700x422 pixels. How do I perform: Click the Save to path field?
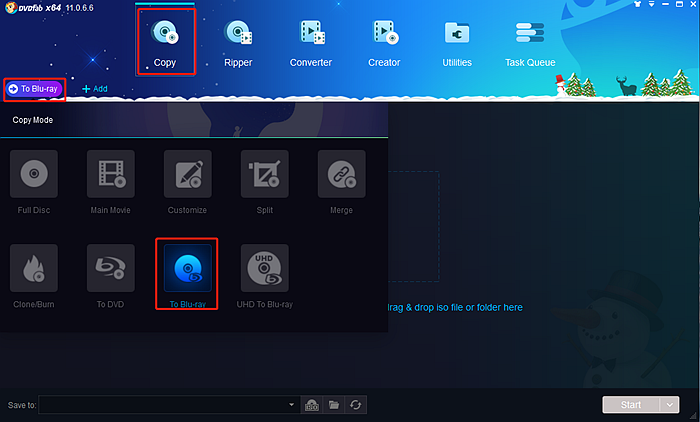pyautogui.click(x=168, y=405)
